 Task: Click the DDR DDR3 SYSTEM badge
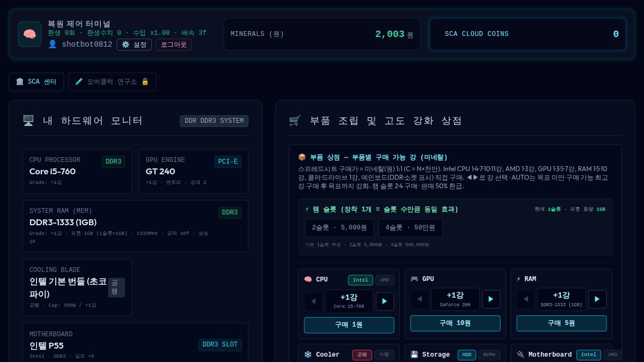coord(214,121)
